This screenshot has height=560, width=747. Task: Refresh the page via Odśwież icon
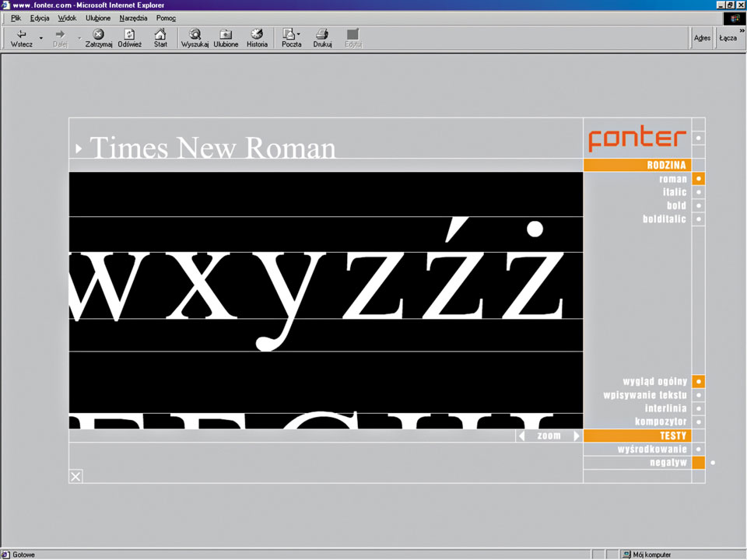click(129, 33)
